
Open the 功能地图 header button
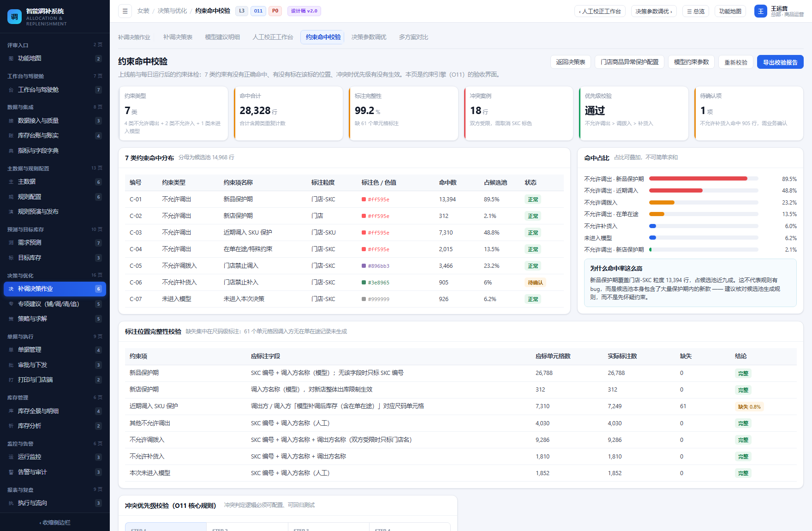pyautogui.click(x=730, y=11)
